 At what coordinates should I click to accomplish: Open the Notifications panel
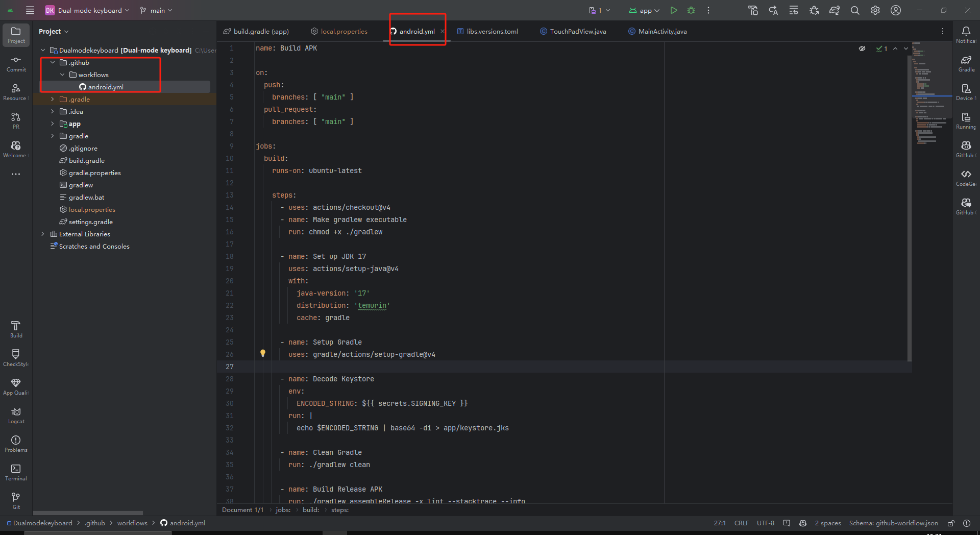[x=966, y=33]
